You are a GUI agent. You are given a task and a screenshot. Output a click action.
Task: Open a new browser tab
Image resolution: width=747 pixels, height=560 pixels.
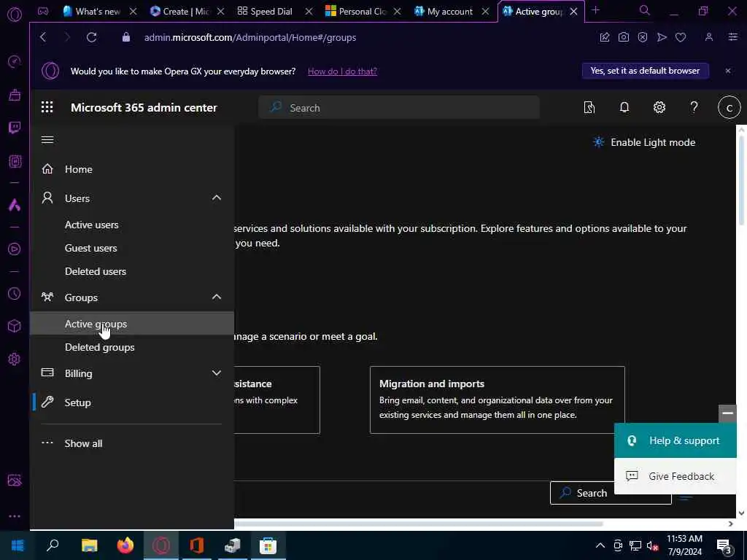click(x=595, y=10)
